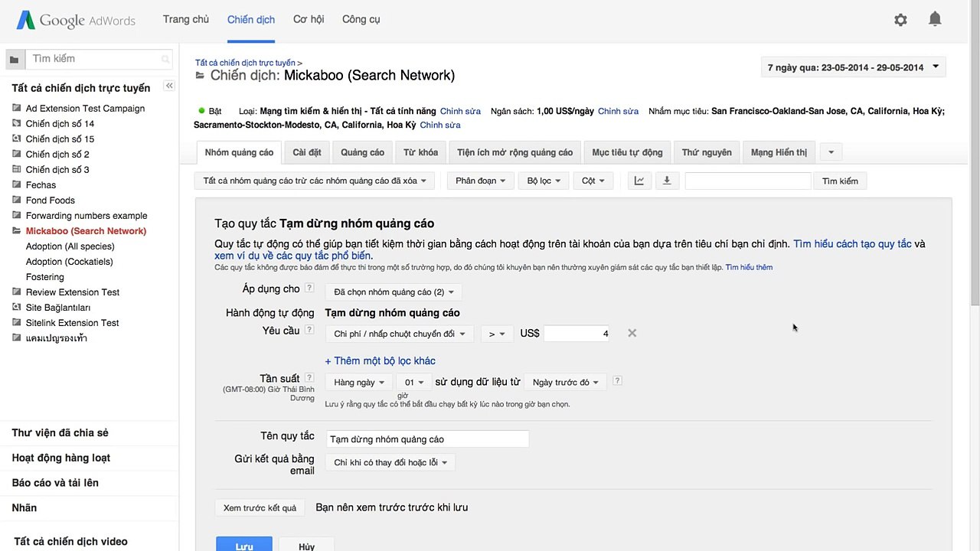Open Đã chọn nhóm quảng cáo (2) dropdown
Screen dimensions: 980x551
[x=394, y=292]
